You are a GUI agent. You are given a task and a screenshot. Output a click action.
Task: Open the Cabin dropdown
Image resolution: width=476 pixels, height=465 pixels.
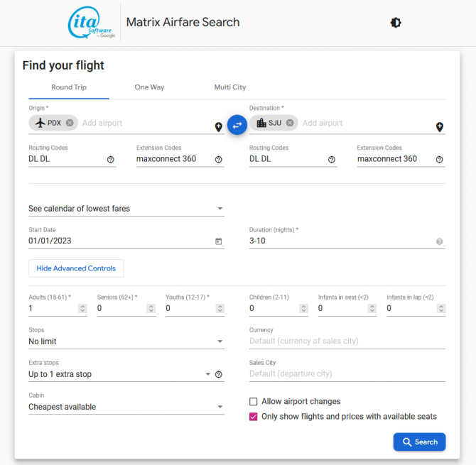click(x=126, y=407)
